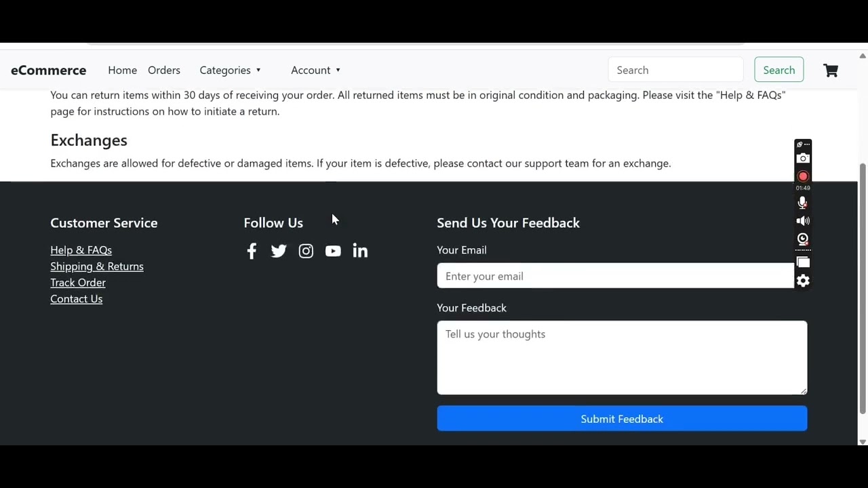The image size is (868, 488).
Task: Toggle the webcam in the recorder toolbar
Action: [x=803, y=239]
